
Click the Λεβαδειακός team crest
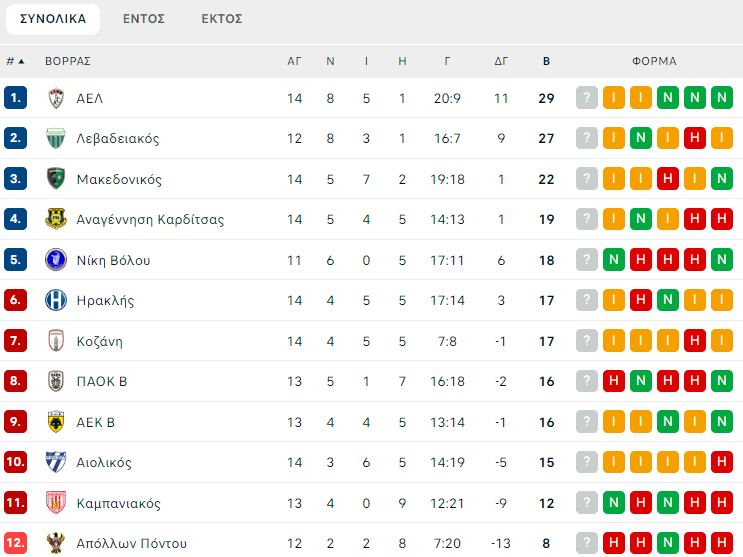56,139
